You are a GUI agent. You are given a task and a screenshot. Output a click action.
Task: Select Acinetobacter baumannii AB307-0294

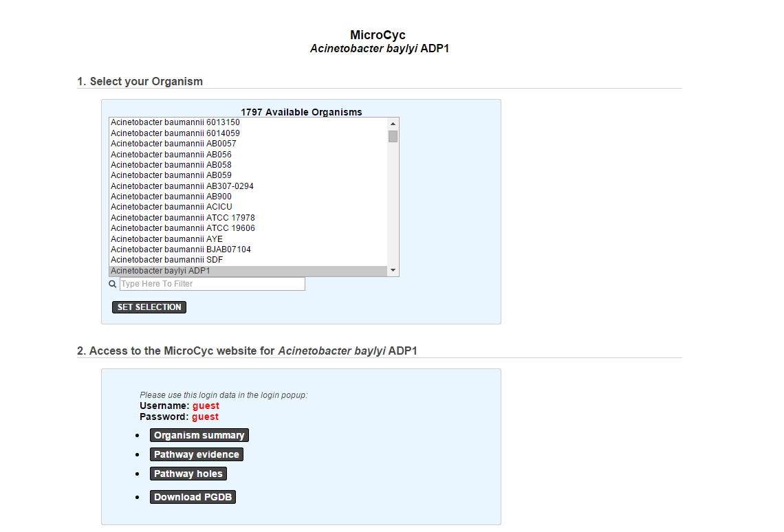[248, 186]
